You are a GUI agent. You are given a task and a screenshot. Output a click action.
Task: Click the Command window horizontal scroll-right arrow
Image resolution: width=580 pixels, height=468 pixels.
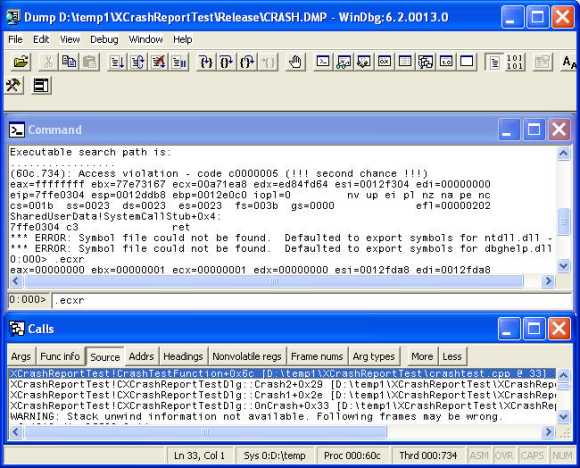548,281
